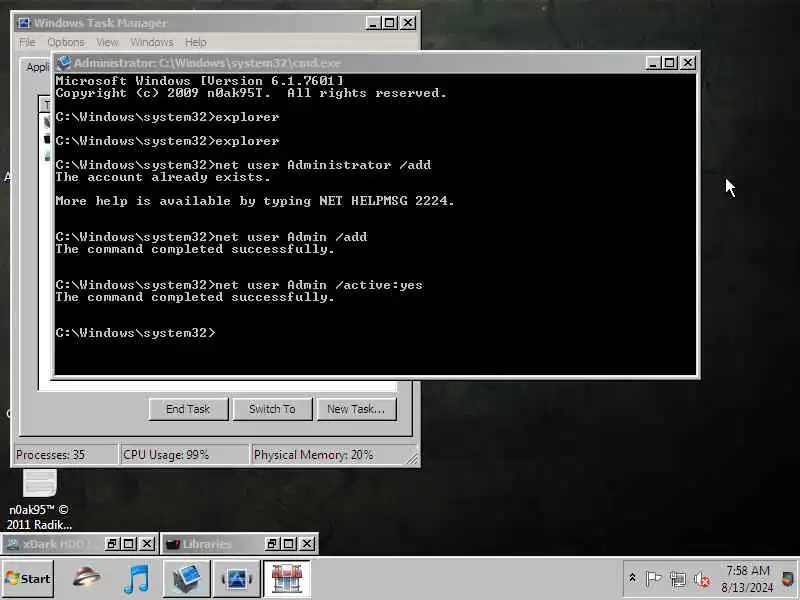Launch the blue music note media player
Viewport: 800px width, 600px height.
(x=137, y=579)
